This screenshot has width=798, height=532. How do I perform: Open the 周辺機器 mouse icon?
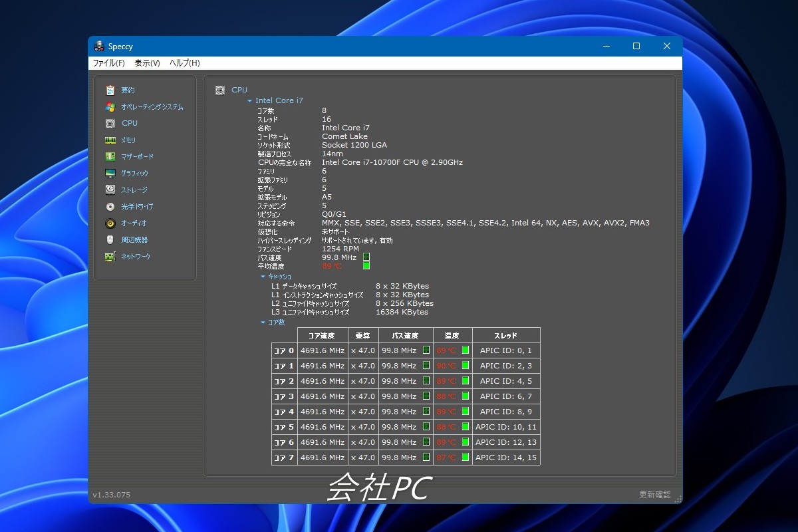(110, 239)
